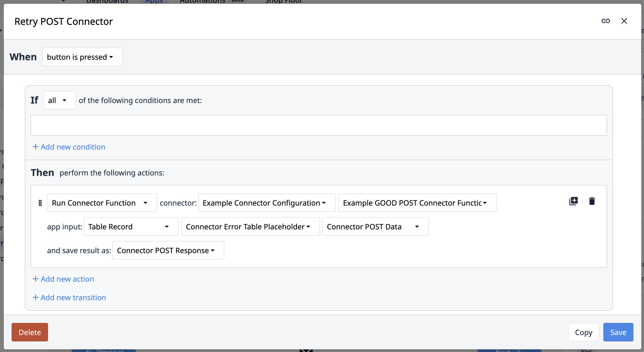Click the red Delete button
The height and width of the screenshot is (352, 644).
click(30, 332)
